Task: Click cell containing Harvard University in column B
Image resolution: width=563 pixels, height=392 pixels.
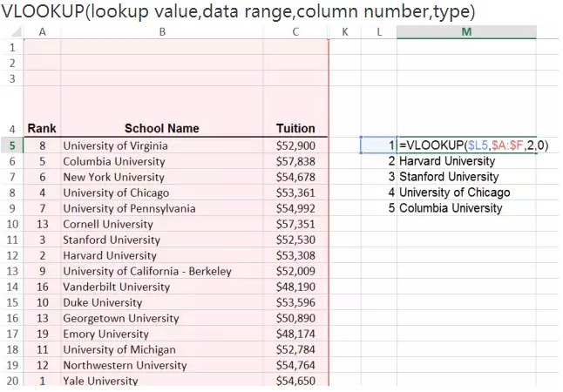Action: 110,255
